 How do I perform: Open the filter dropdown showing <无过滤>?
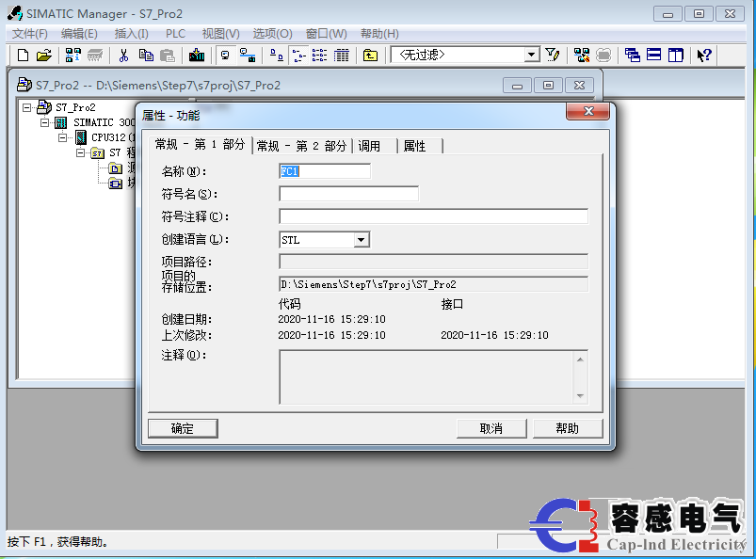click(x=531, y=55)
